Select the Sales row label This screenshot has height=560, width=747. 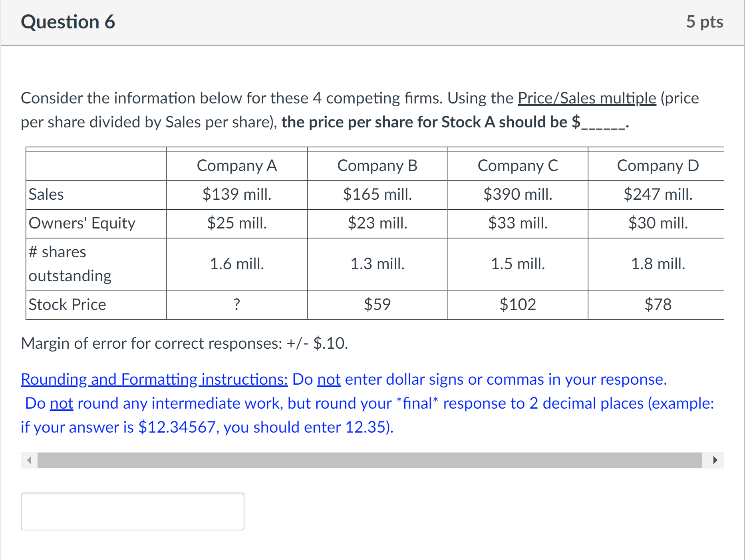pos(46,195)
